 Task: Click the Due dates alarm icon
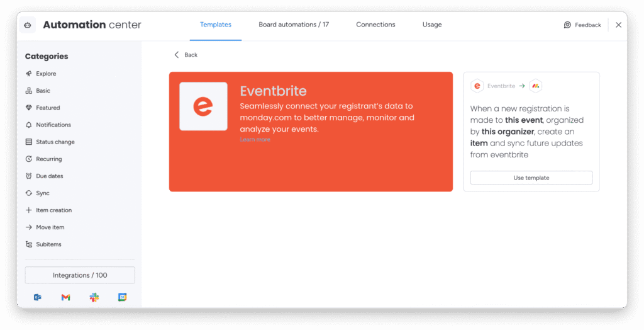29,176
